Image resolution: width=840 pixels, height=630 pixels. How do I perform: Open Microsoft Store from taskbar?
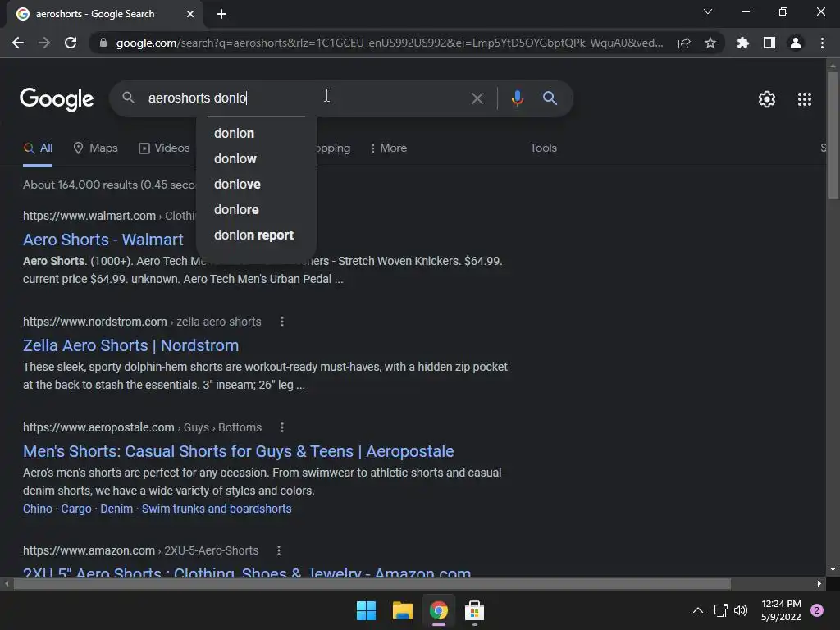(x=474, y=610)
